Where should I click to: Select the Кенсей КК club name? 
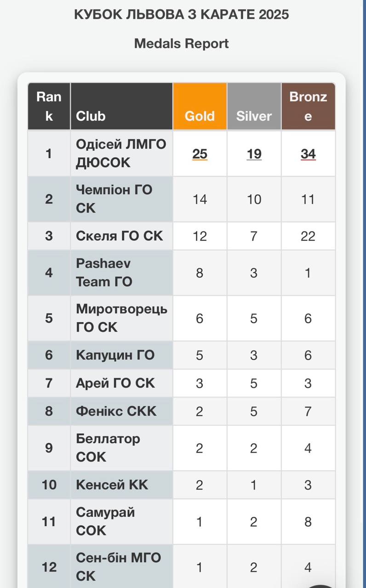(x=112, y=485)
